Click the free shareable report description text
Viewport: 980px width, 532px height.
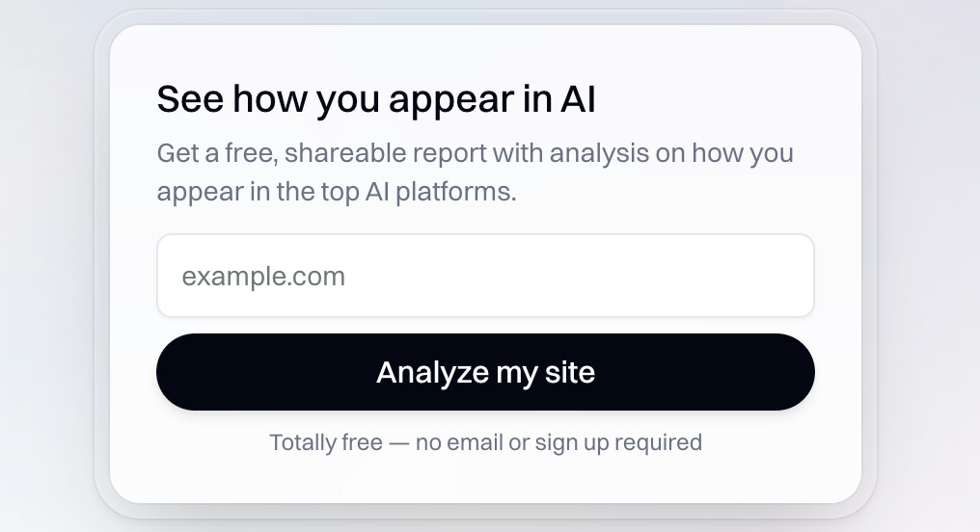[x=475, y=172]
